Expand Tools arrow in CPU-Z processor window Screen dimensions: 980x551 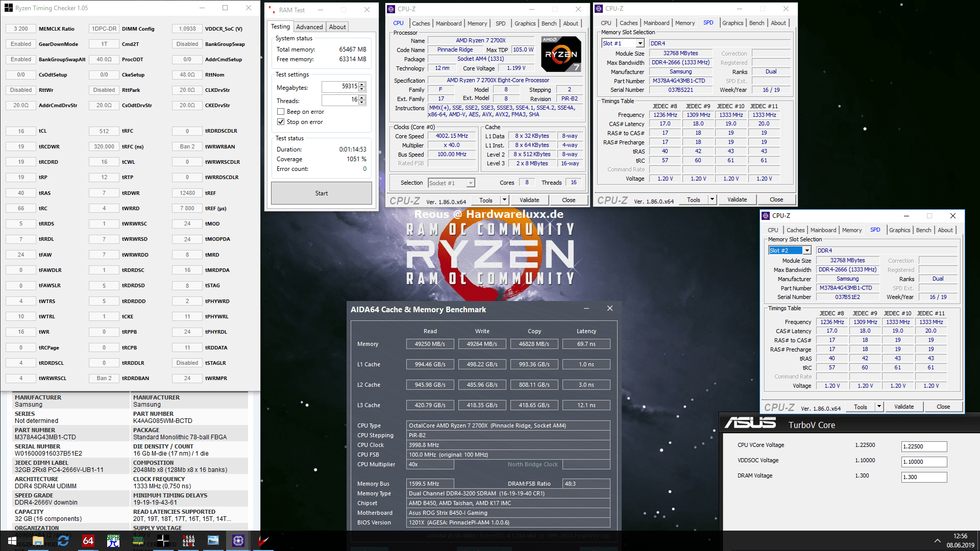click(x=504, y=200)
